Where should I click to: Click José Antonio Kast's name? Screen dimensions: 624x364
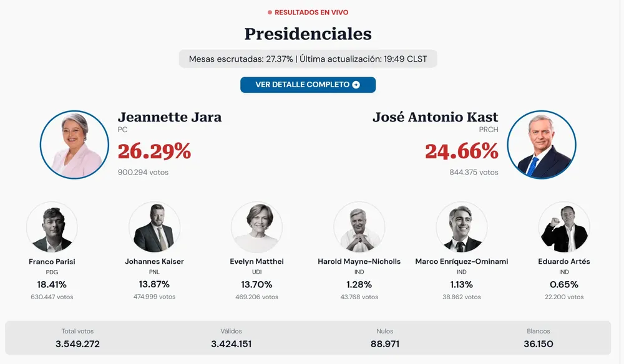pyautogui.click(x=436, y=117)
